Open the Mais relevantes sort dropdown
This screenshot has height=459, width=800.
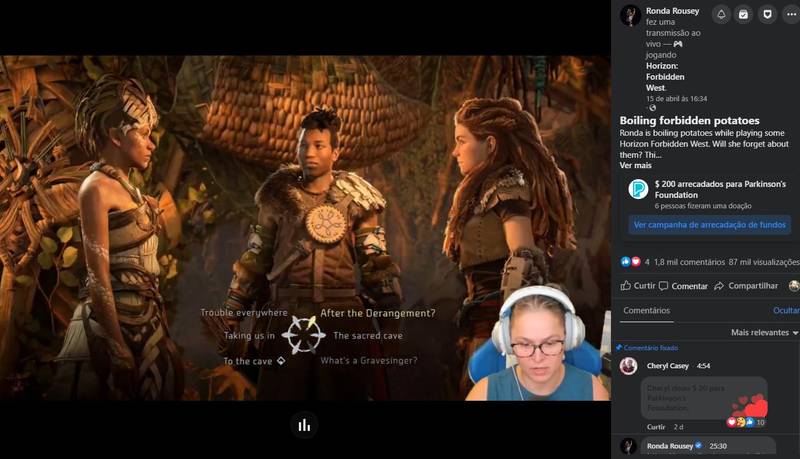[764, 332]
